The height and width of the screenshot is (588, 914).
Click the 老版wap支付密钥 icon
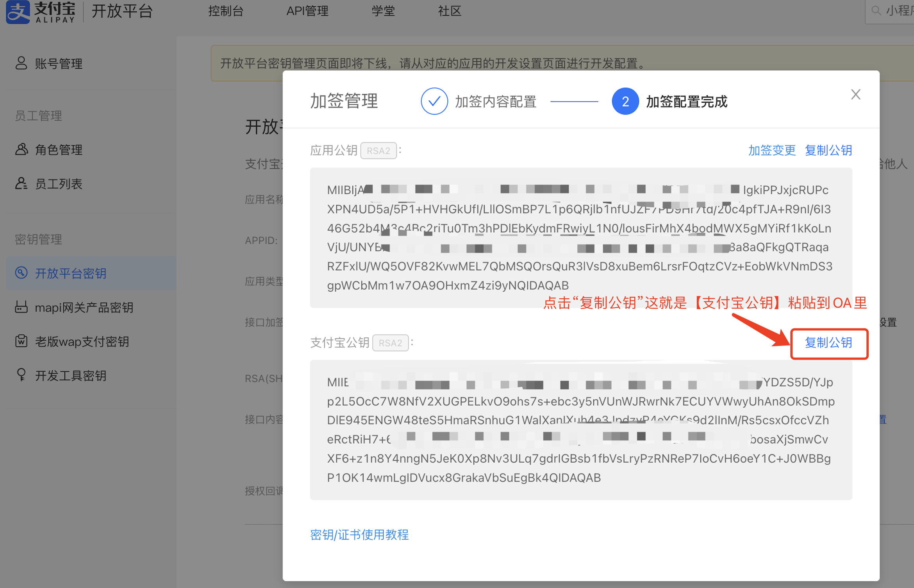point(21,341)
